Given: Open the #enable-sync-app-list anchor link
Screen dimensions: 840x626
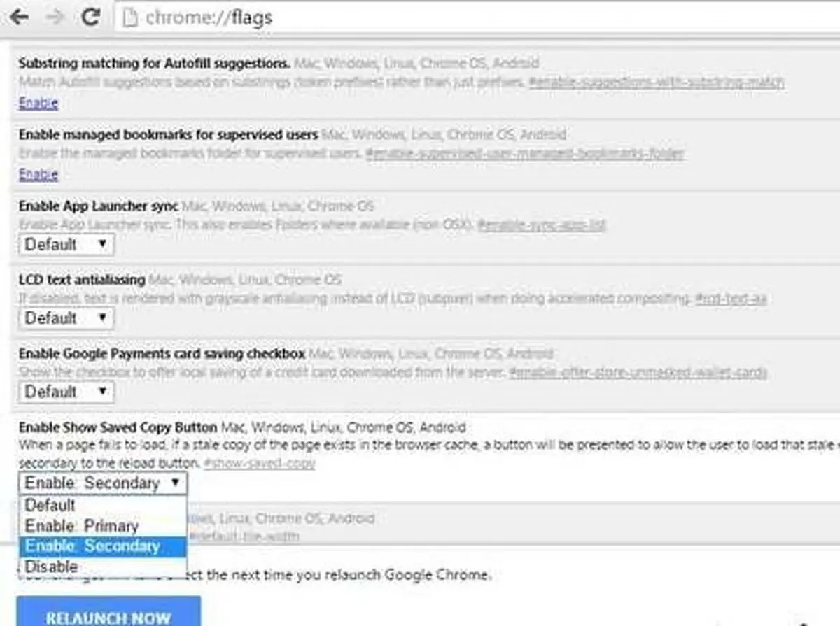Looking at the screenshot, I should click(x=541, y=225).
